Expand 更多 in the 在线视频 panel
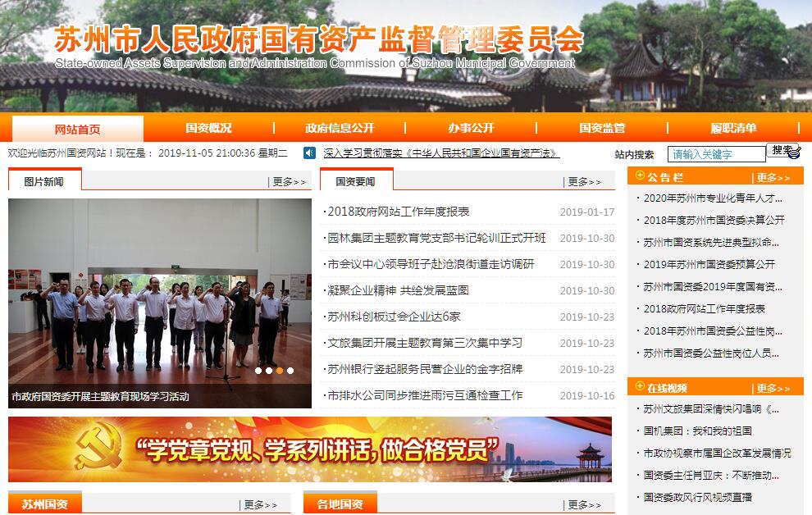Screen dimensions: 812x515 773,388
